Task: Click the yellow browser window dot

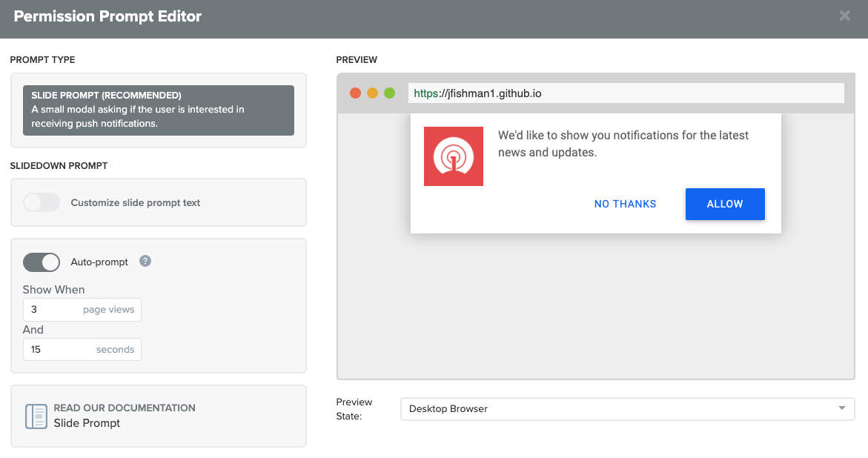Action: 372,93
